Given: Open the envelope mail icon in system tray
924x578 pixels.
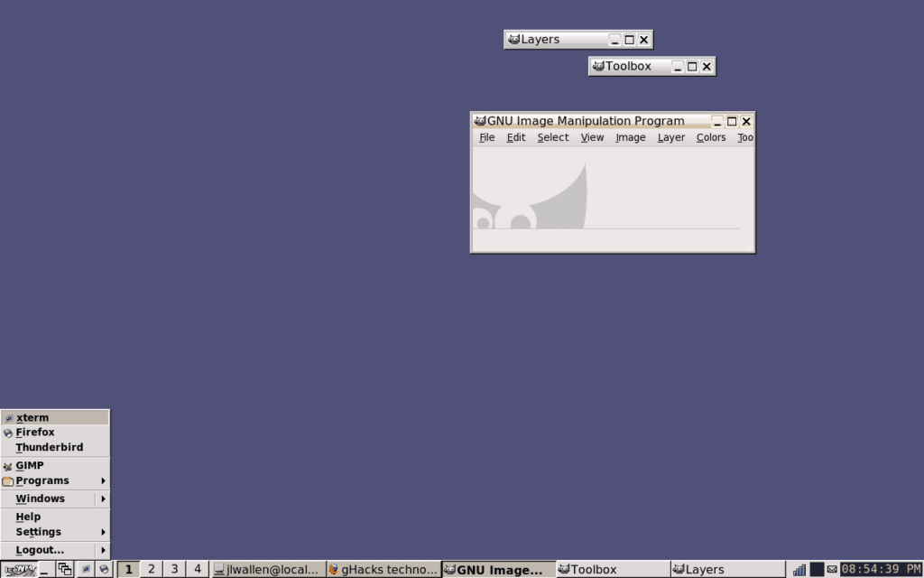Looking at the screenshot, I should click(832, 569).
